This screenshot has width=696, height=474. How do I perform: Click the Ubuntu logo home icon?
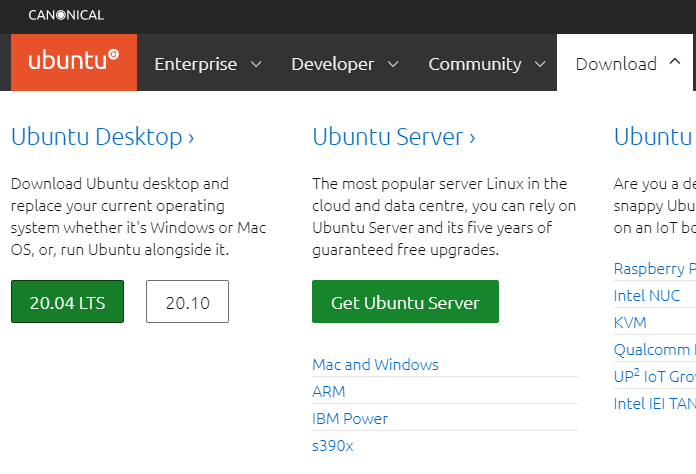(x=74, y=62)
